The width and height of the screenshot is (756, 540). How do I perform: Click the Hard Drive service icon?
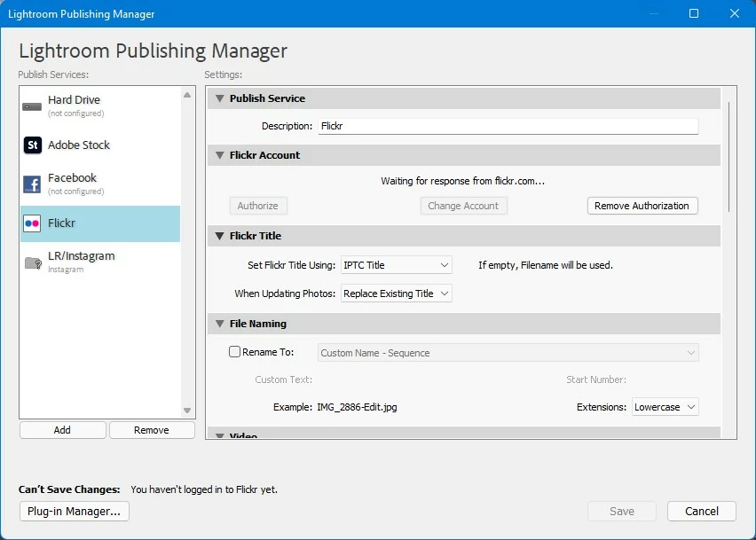pos(32,106)
